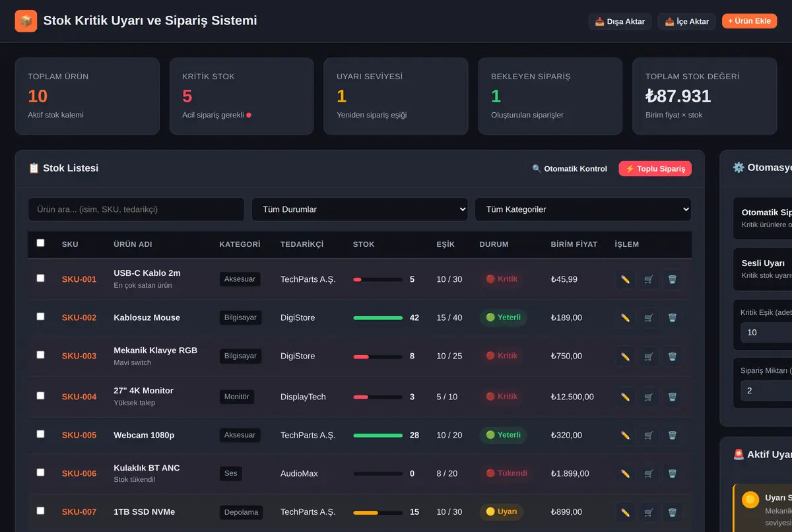Click the İçe Aktar import button
The height and width of the screenshot is (532, 792).
click(x=686, y=21)
